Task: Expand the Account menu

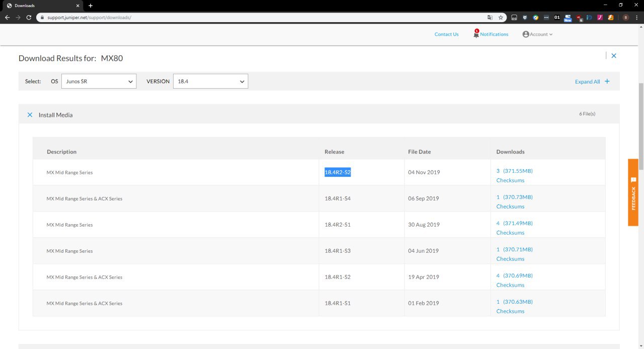Action: click(541, 34)
